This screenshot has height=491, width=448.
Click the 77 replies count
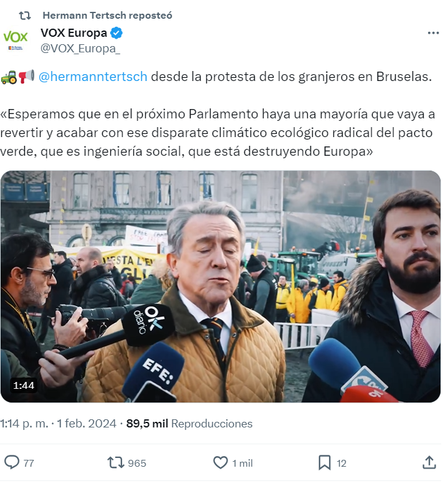pyautogui.click(x=29, y=463)
